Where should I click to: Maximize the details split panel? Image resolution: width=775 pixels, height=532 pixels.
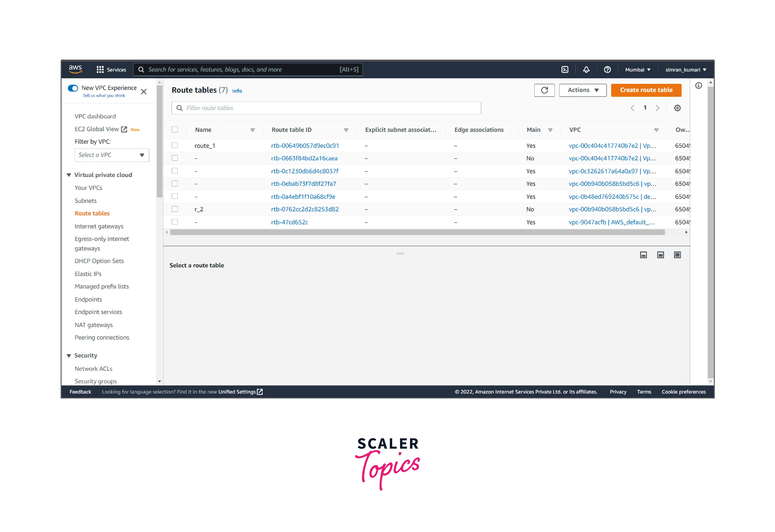pyautogui.click(x=677, y=255)
